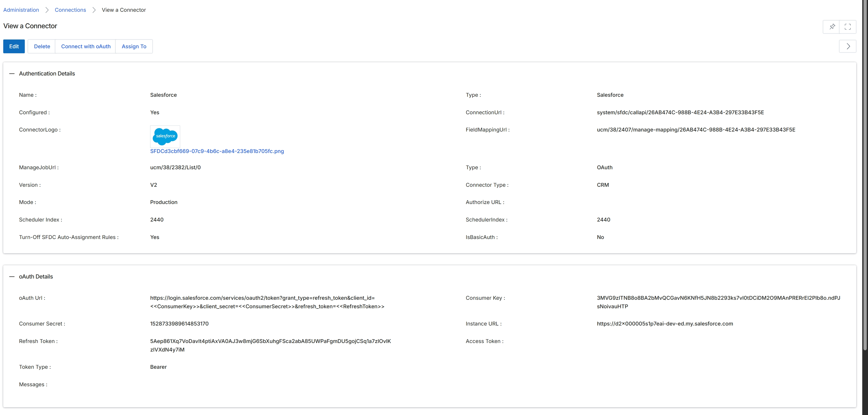Click the IsBasicAuth value No
This screenshot has width=868, height=415.
600,237
